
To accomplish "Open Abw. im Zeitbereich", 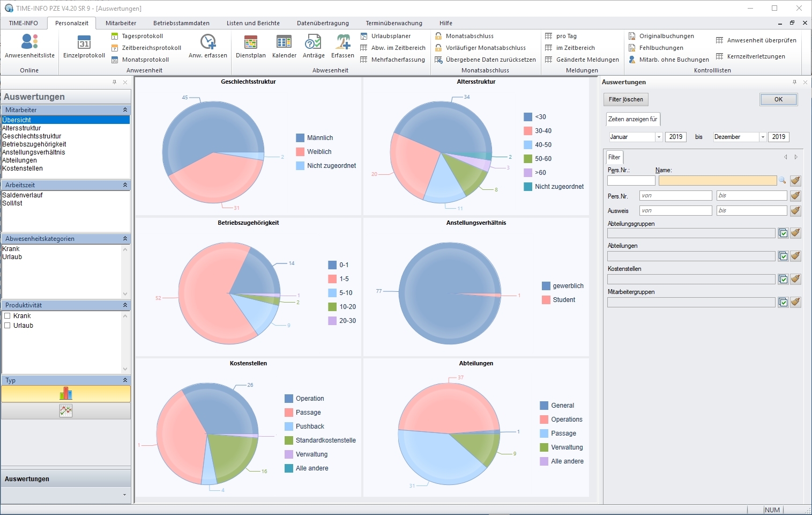I will pos(393,48).
